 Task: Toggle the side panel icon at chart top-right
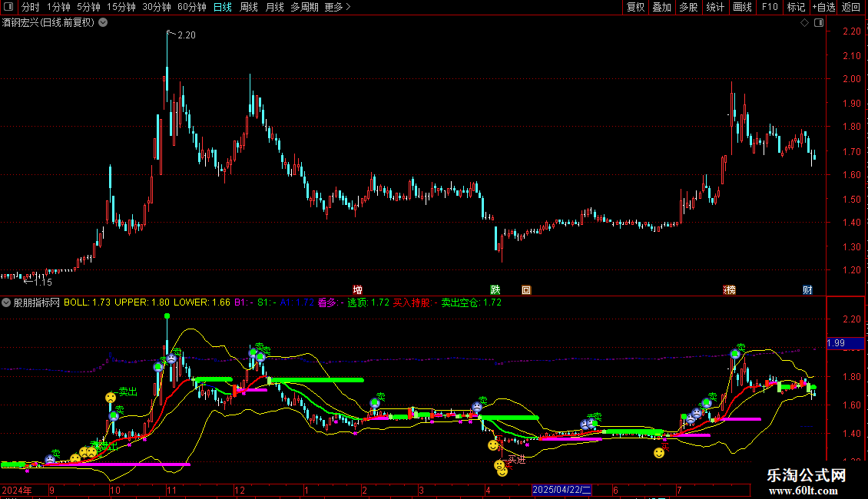coord(819,23)
